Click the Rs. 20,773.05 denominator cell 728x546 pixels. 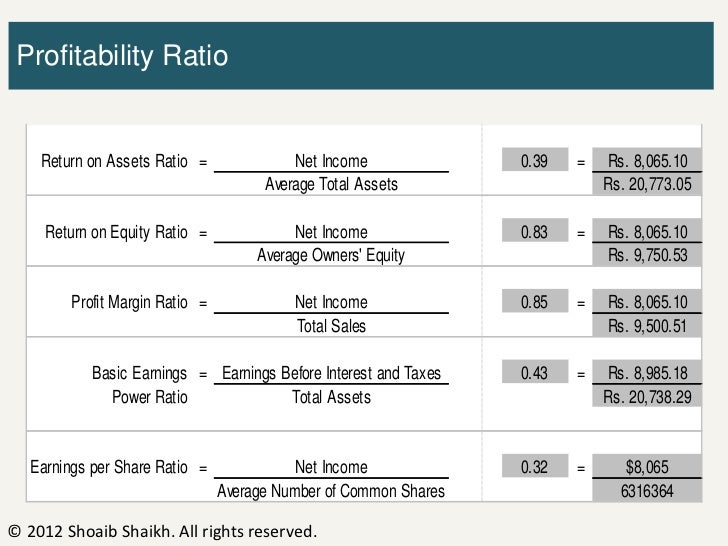[647, 185]
